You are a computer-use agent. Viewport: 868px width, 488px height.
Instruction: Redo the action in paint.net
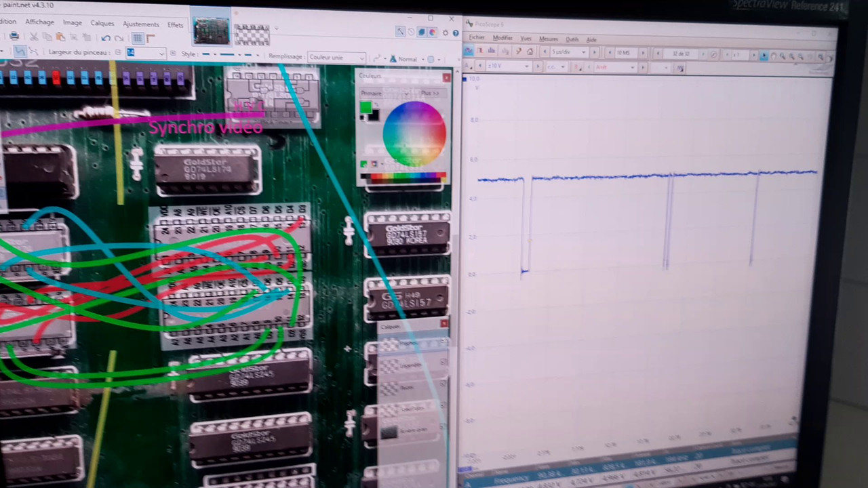pos(119,38)
